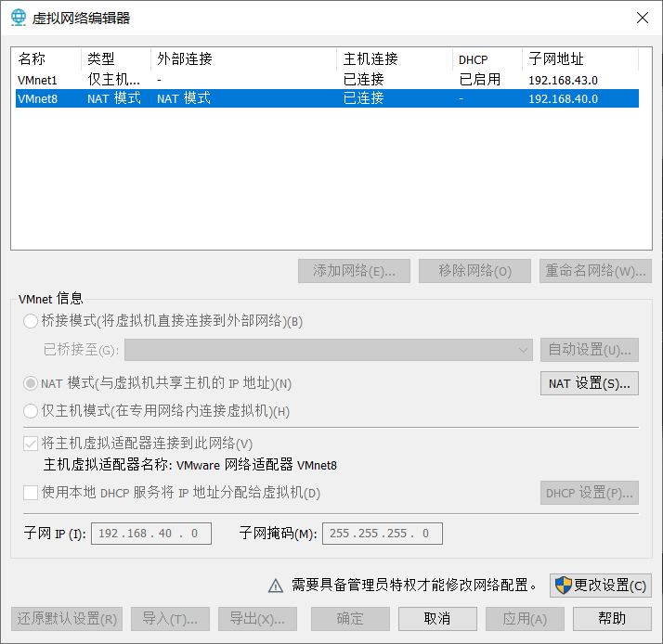Click the 外部连接 column header

[x=243, y=59]
